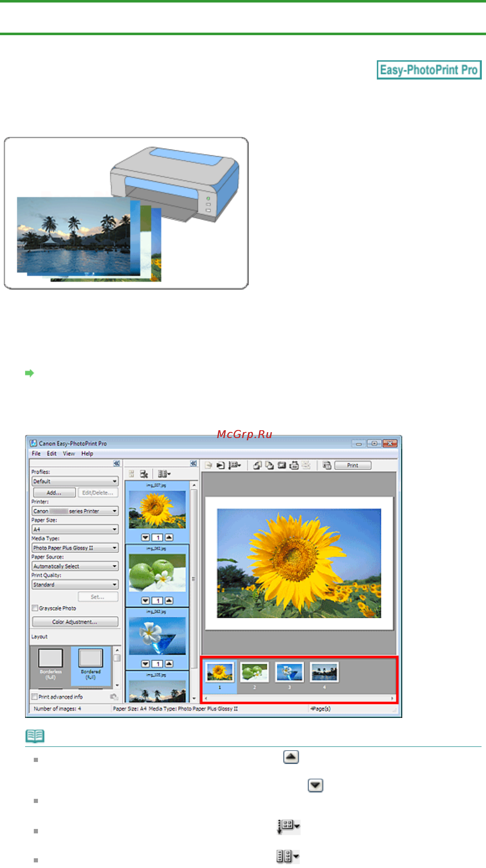Click the Print button
The height and width of the screenshot is (868, 486).
[353, 465]
